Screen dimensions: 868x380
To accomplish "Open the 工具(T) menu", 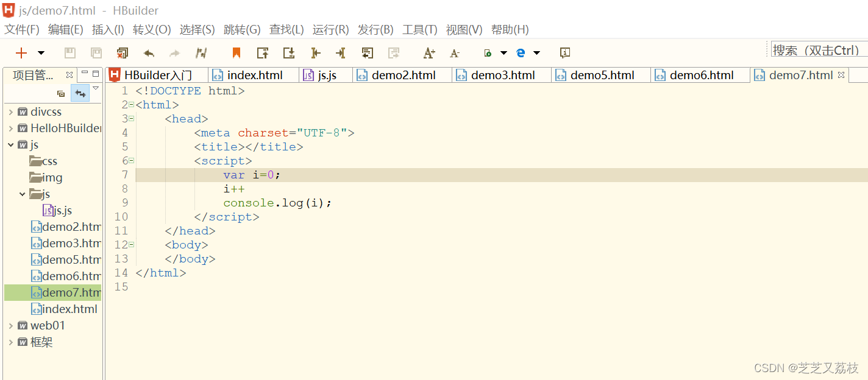I will point(420,29).
